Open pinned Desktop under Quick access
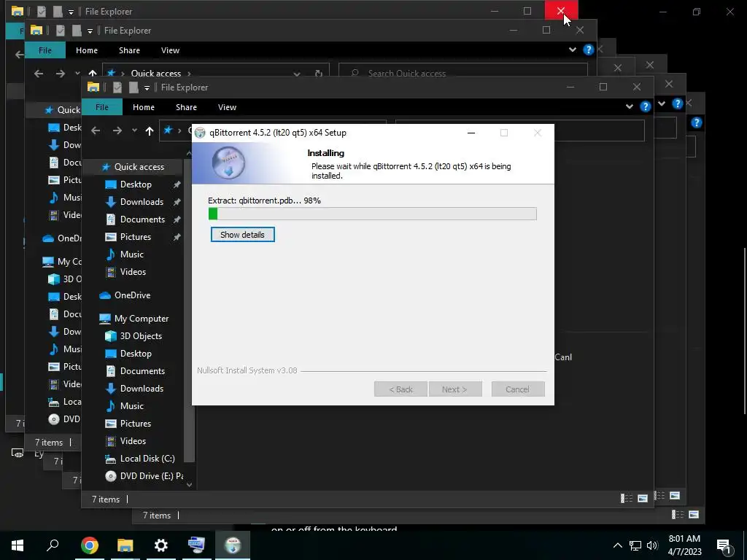747x560 pixels. coord(136,184)
